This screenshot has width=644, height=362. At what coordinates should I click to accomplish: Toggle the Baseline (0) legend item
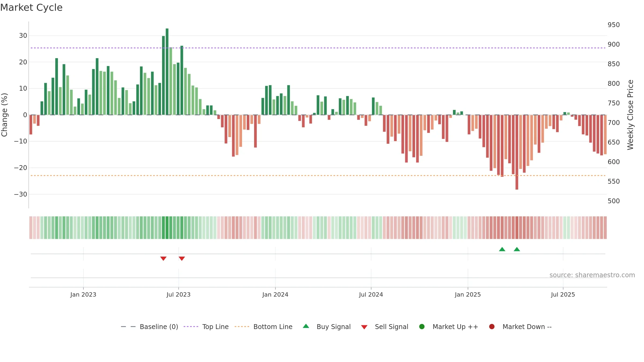point(149,327)
